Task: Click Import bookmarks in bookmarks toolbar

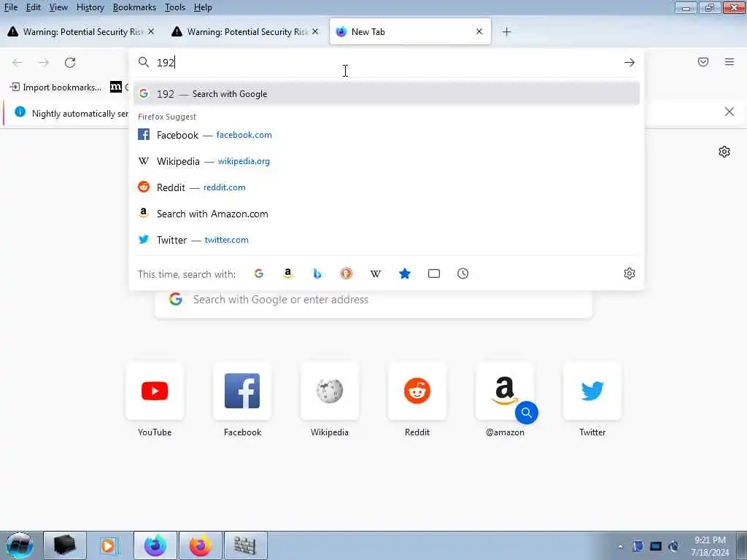Action: (x=55, y=87)
